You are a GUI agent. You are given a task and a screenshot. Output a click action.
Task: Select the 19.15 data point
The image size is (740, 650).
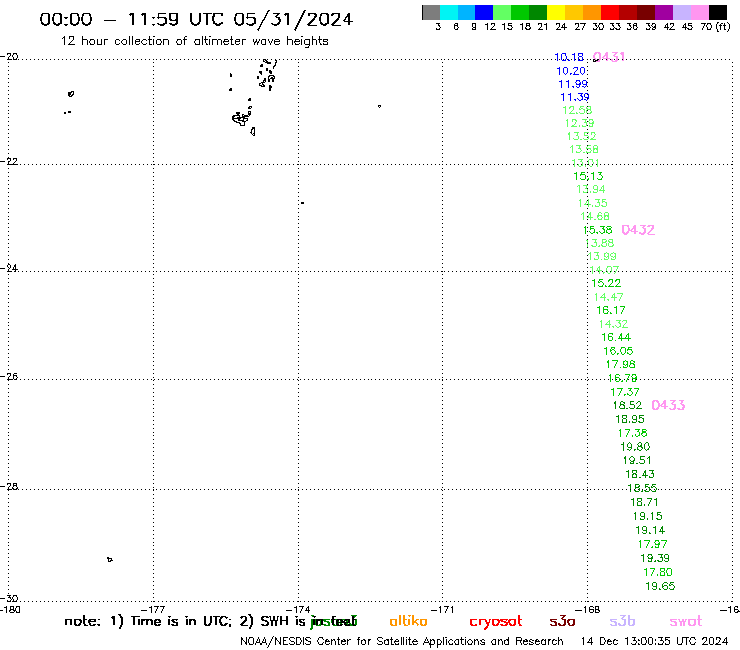point(648,516)
